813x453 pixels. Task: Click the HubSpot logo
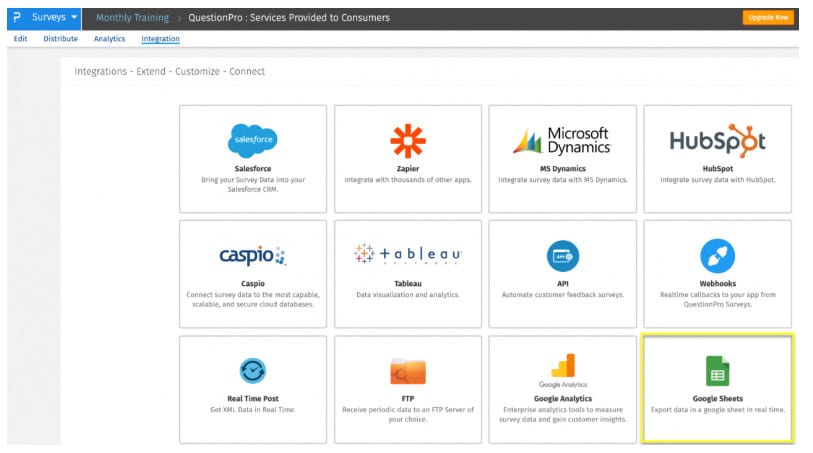[x=718, y=140]
